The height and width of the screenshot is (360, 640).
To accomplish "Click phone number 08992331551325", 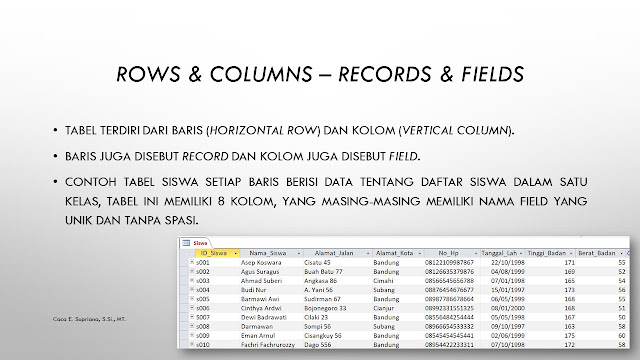I will 449,308.
